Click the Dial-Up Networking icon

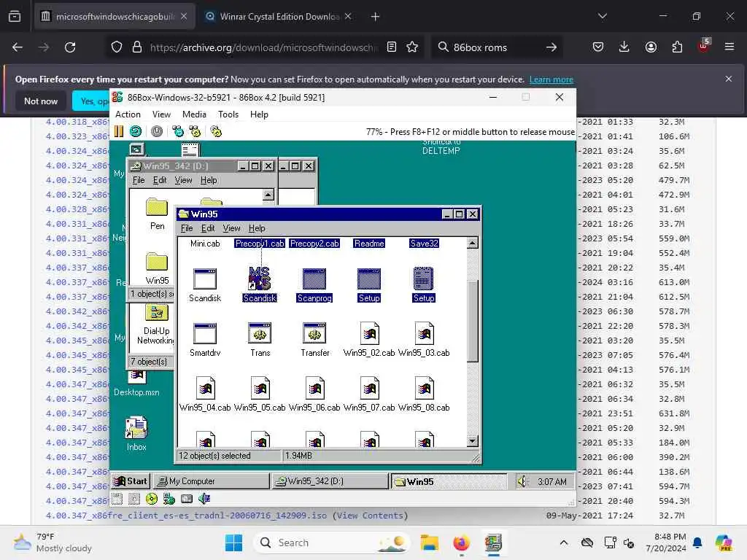coord(156,324)
